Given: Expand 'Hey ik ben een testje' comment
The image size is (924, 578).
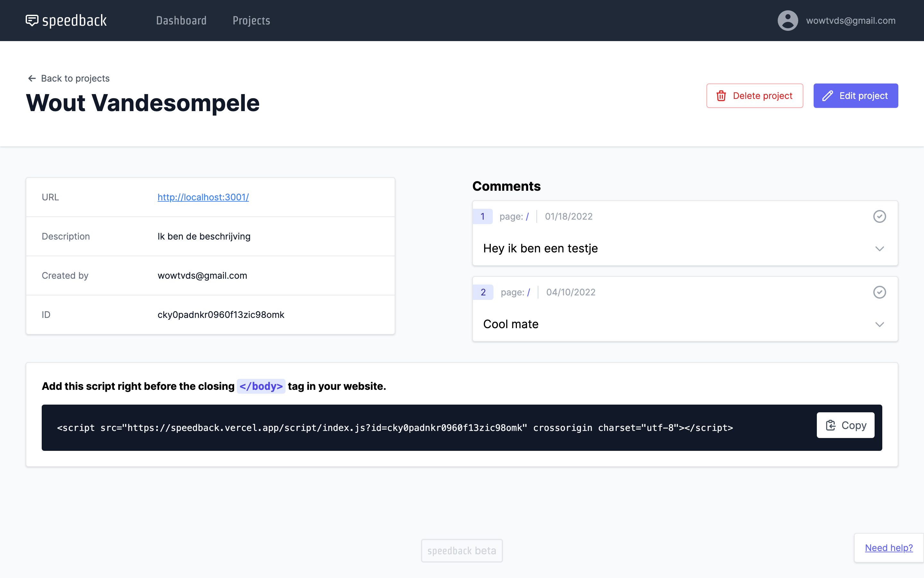Looking at the screenshot, I should tap(879, 249).
